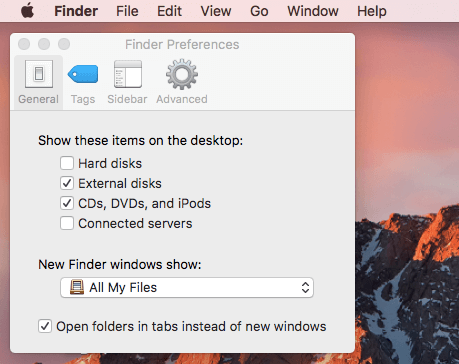The width and height of the screenshot is (459, 364).
Task: Open the File menu
Action: [127, 11]
